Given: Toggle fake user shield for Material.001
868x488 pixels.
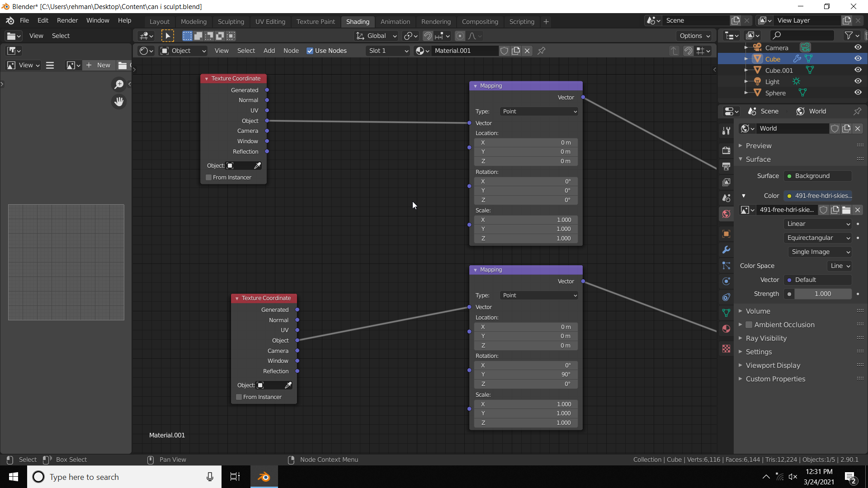Looking at the screenshot, I should 504,51.
